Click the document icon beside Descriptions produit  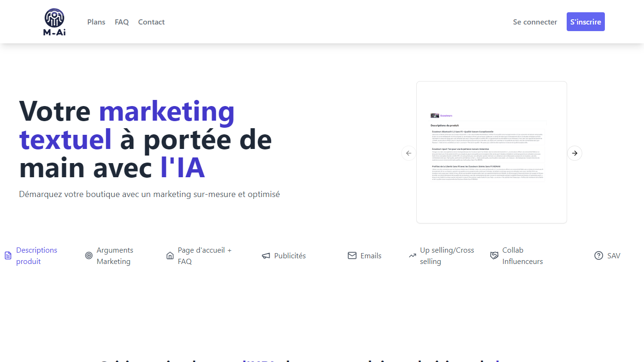tap(8, 255)
